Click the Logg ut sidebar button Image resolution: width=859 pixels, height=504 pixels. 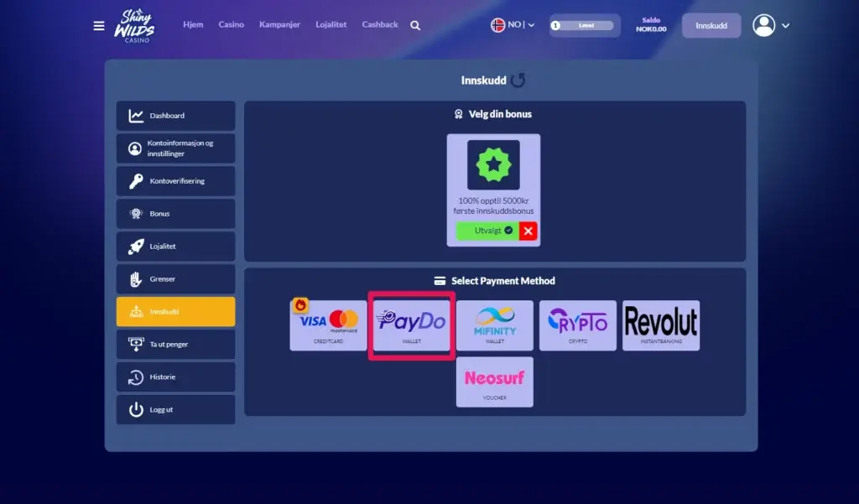point(176,410)
